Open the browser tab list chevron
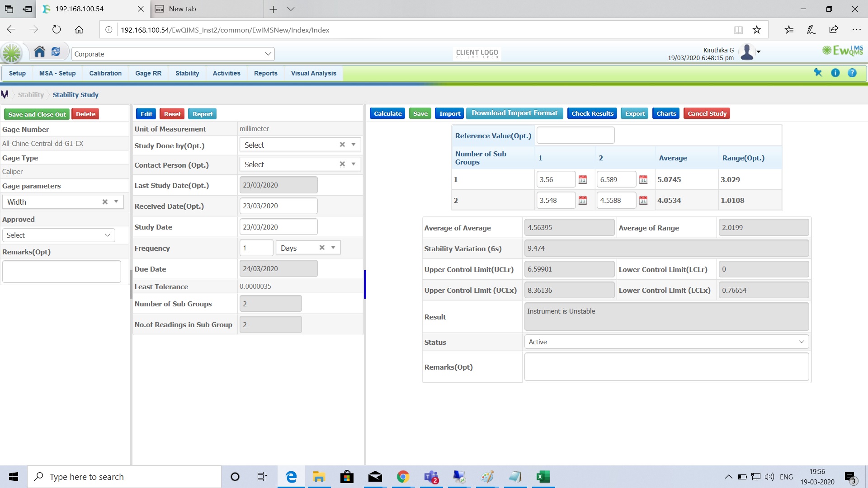Screen dimensions: 868x488 291,9
